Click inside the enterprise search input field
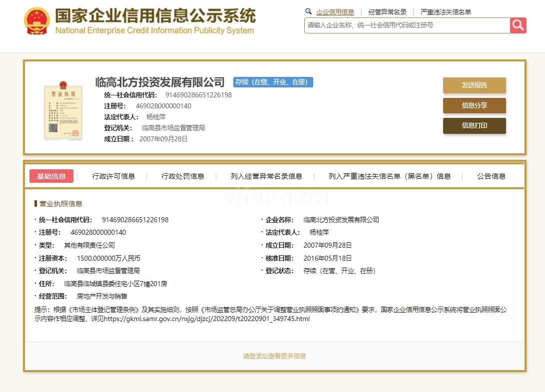Screen dimensions: 545x392 pos(400,25)
